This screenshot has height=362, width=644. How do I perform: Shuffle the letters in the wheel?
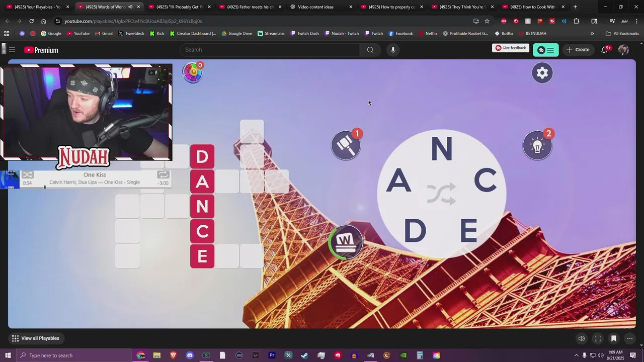441,194
